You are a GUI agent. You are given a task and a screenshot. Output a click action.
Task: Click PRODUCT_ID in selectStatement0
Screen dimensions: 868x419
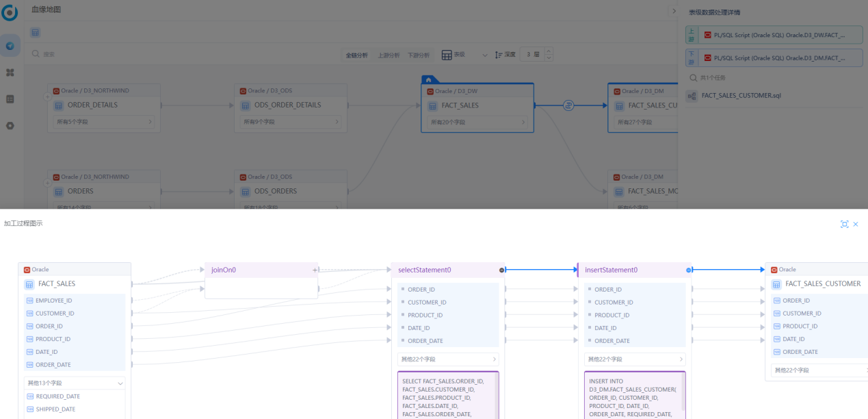[x=448, y=315]
